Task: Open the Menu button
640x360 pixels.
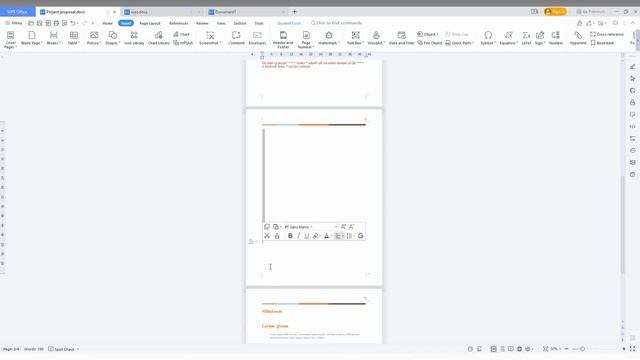Action: (x=13, y=23)
